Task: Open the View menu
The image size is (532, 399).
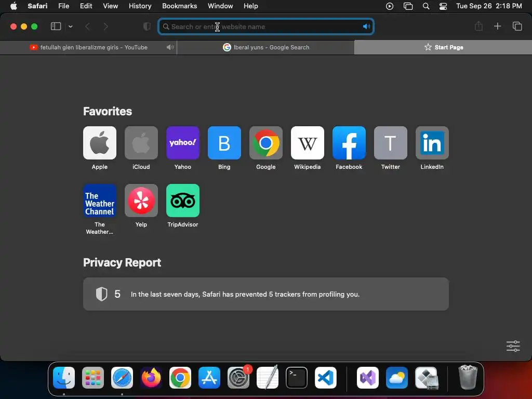Action: (110, 6)
